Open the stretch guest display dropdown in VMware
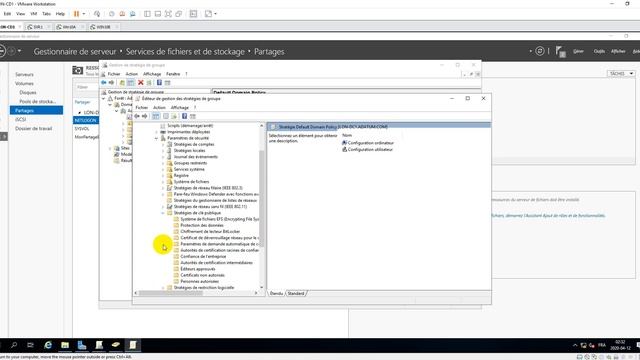The height and width of the screenshot is (360, 640). coord(216,14)
